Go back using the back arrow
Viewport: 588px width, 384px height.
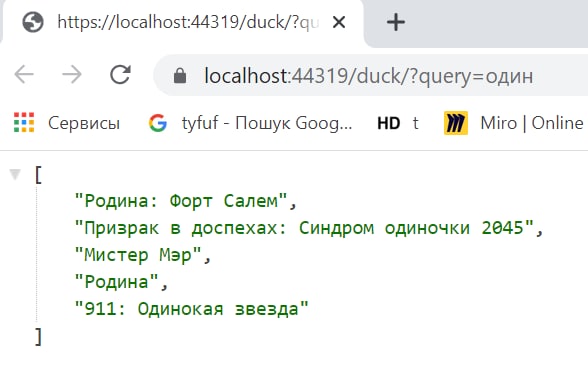click(x=24, y=75)
